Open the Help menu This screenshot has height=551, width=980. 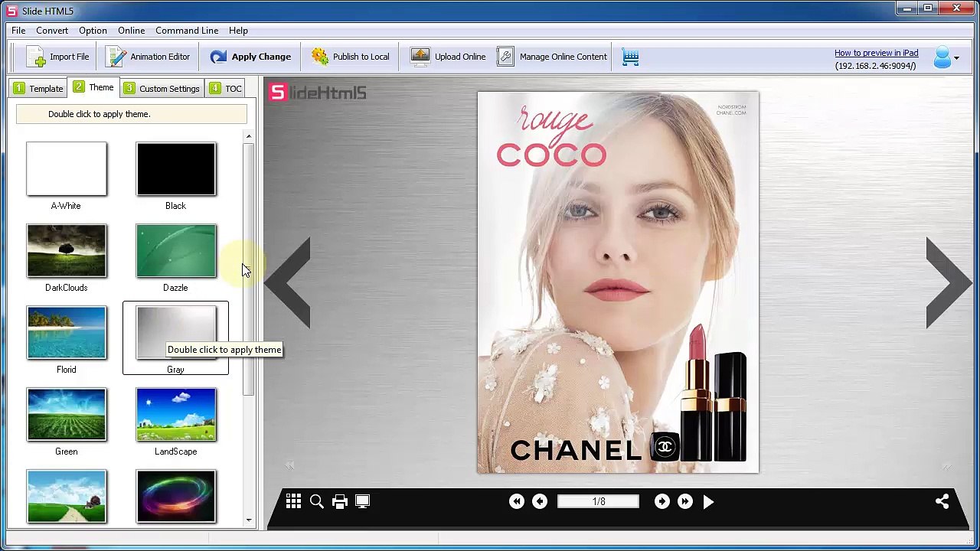[x=238, y=31]
